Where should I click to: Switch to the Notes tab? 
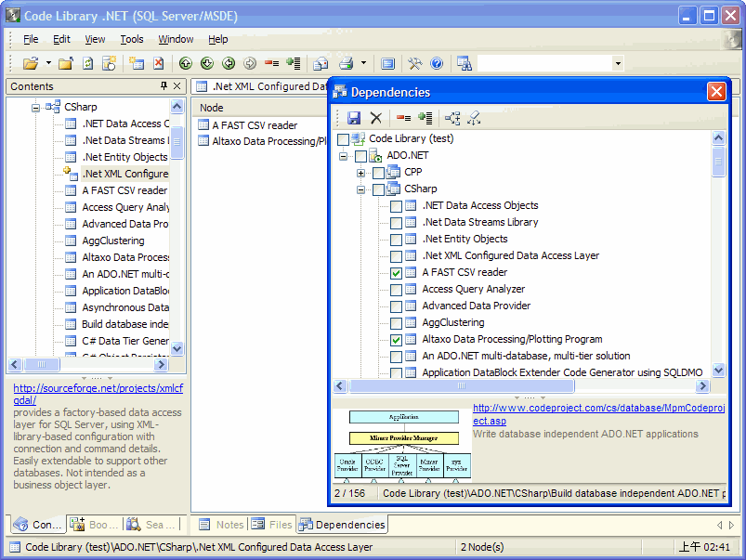[x=222, y=525]
